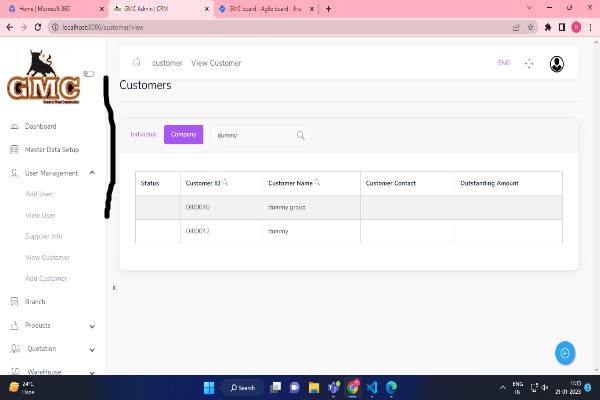Collapse the User Management menu section
Image resolution: width=600 pixels, height=400 pixels.
pos(92,173)
